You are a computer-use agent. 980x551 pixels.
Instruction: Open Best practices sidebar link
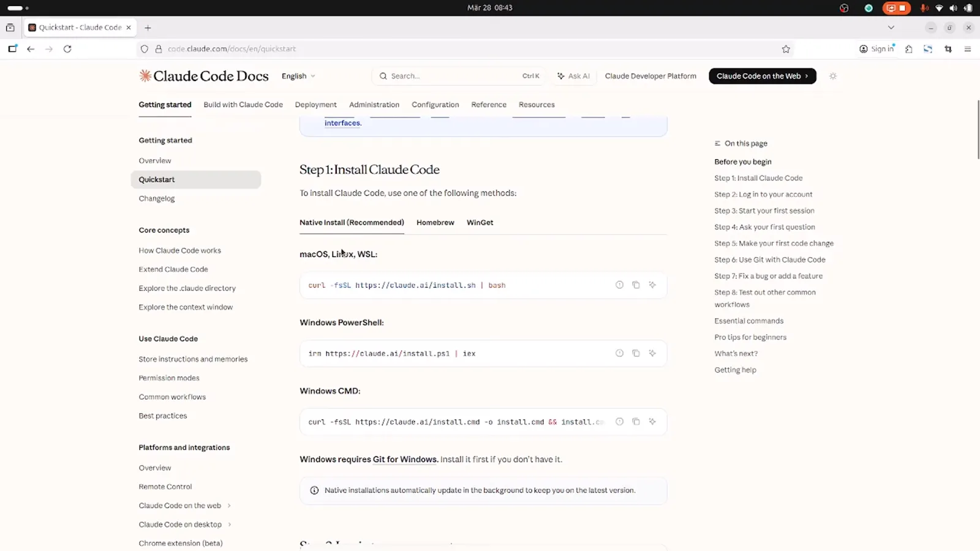point(163,416)
